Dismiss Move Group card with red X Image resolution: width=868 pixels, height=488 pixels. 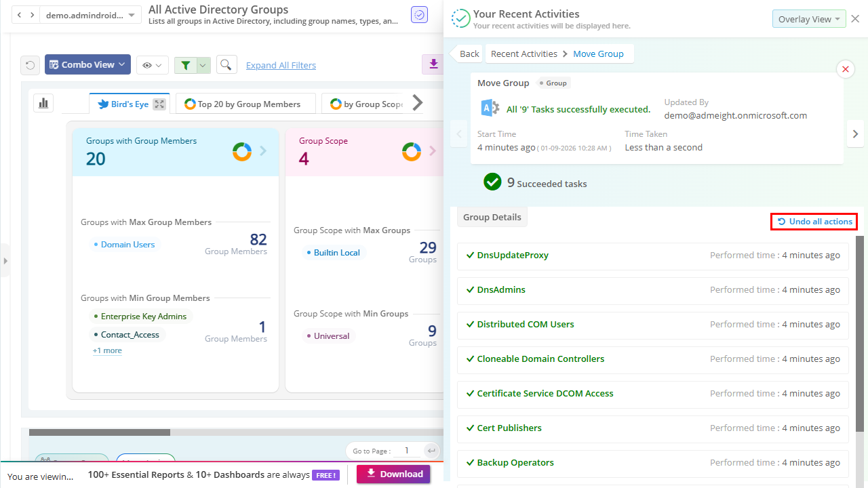point(845,69)
